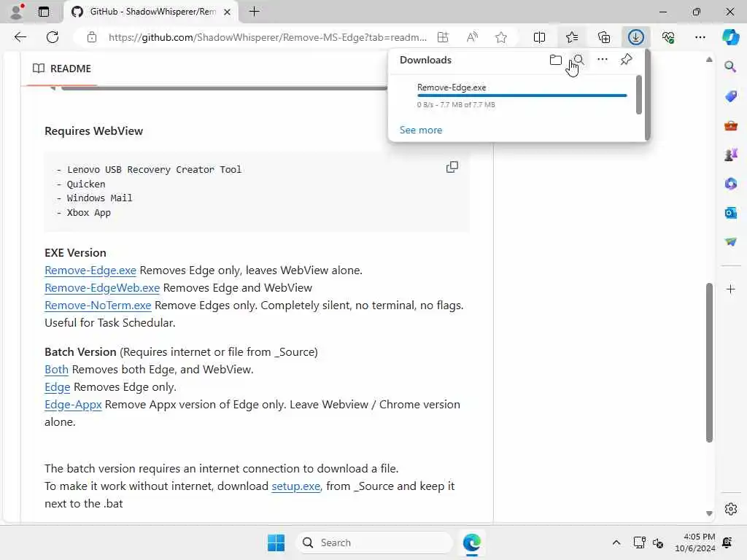Open notifications bell icon

pos(727,542)
